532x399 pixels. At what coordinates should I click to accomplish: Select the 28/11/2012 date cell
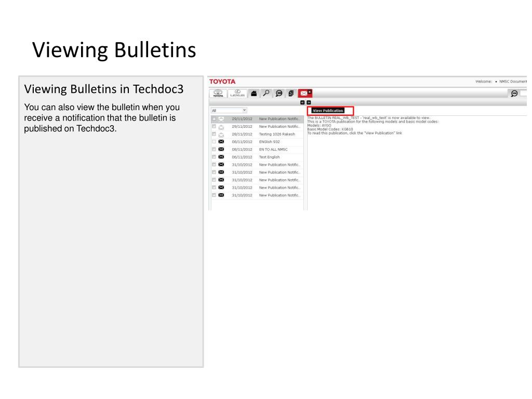tap(242, 135)
